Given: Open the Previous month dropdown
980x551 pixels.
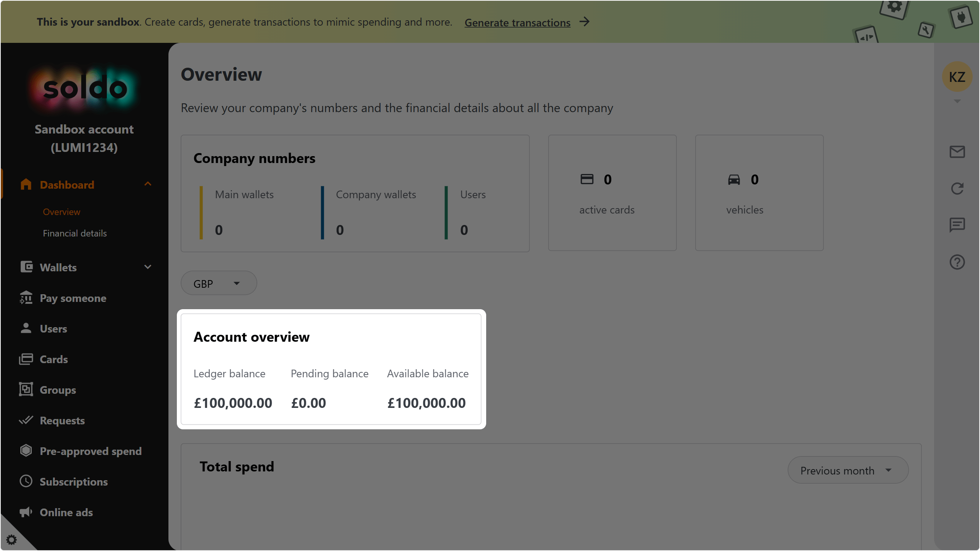Looking at the screenshot, I should click(x=848, y=470).
